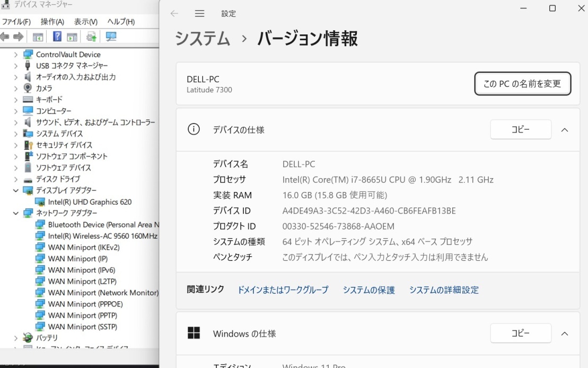Click the ControlVault Device icon
This screenshot has height=368, width=588.
[28, 54]
